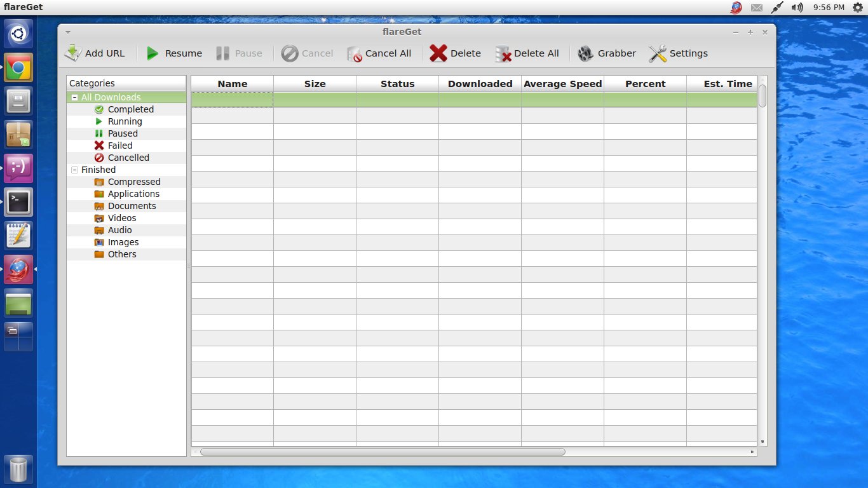Open the Trash in the dock
Image resolution: width=868 pixels, height=488 pixels.
pos(19,469)
